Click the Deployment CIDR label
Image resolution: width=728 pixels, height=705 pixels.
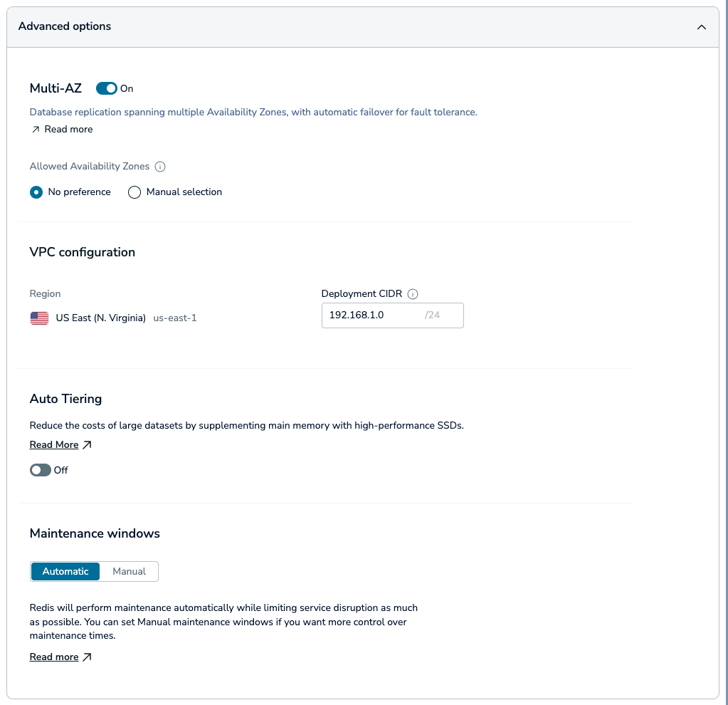pos(362,293)
